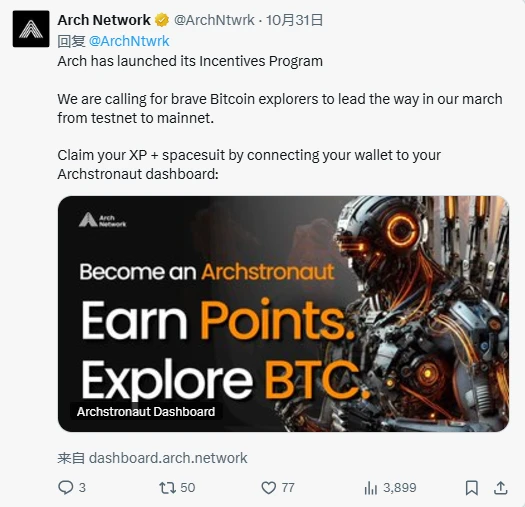Click the gold verified badge
This screenshot has height=507, width=525.
[162, 20]
